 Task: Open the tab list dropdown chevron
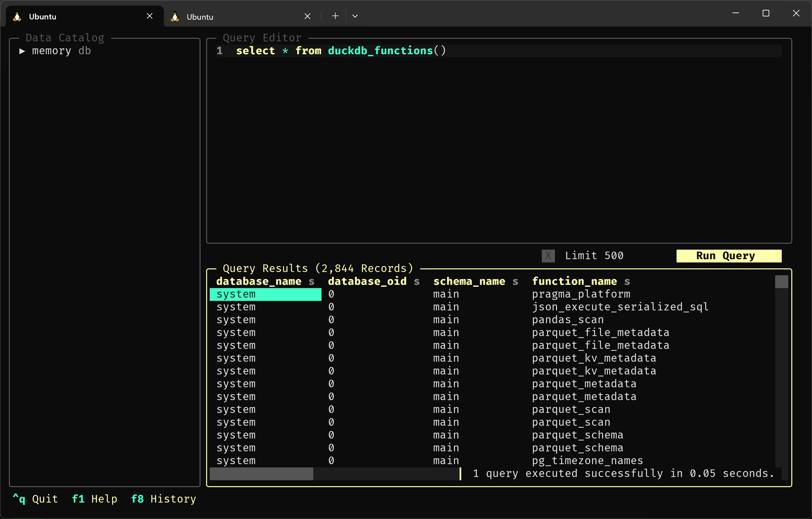(355, 15)
